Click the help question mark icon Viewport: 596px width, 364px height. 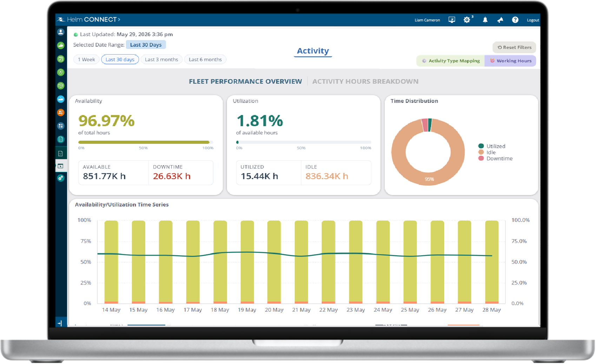pos(515,20)
